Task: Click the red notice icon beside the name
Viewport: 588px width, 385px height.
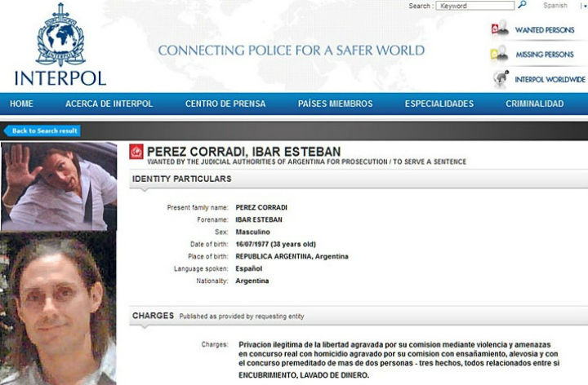Action: click(x=136, y=152)
